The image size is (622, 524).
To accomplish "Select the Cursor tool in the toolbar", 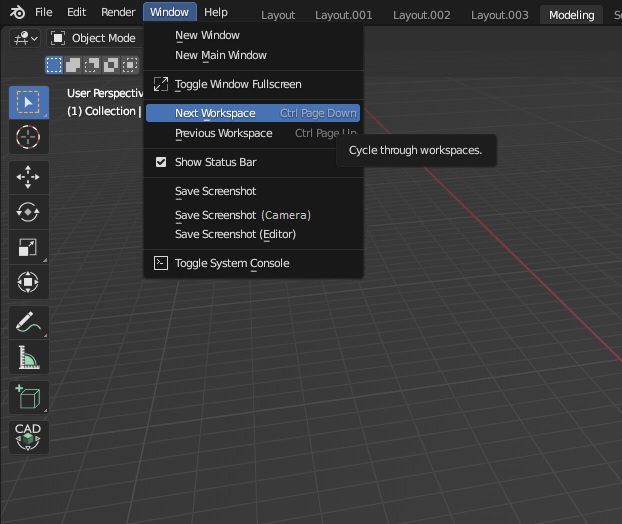I will pos(28,137).
